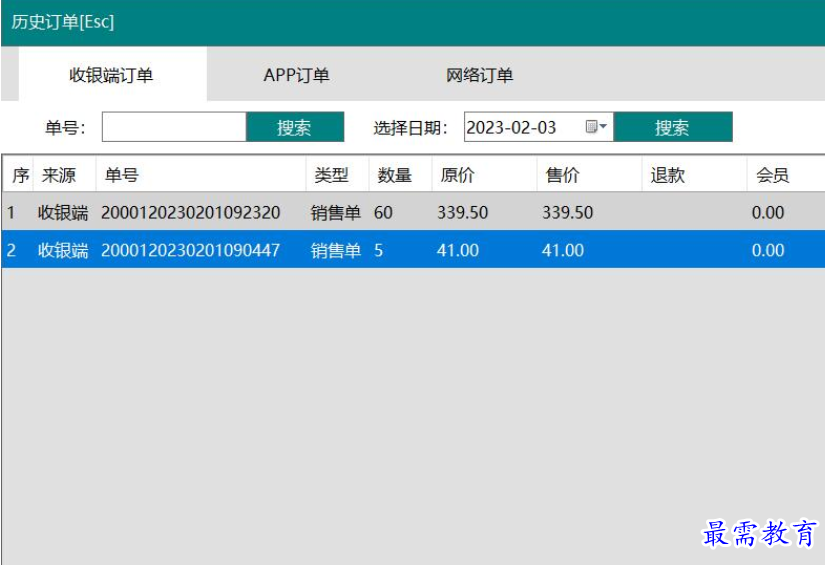825x565 pixels.
Task: Click sequence number 2 cell
Action: pyautogui.click(x=11, y=250)
